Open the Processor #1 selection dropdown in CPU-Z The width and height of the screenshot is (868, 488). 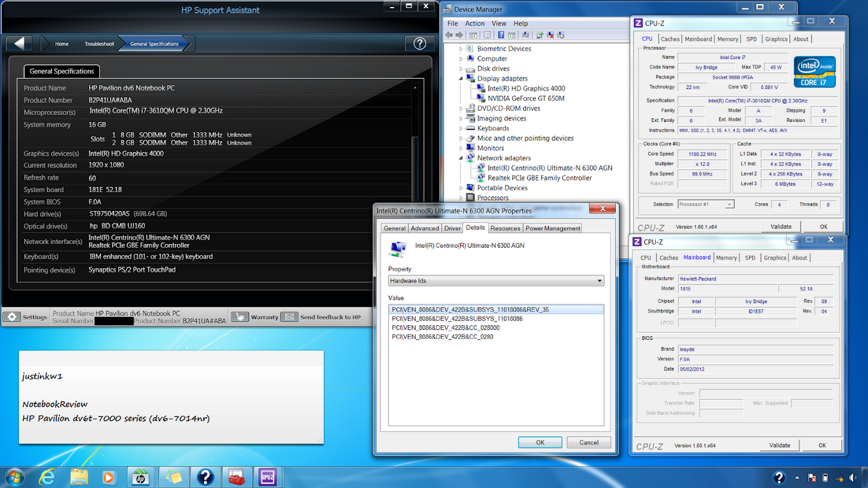[x=705, y=204]
